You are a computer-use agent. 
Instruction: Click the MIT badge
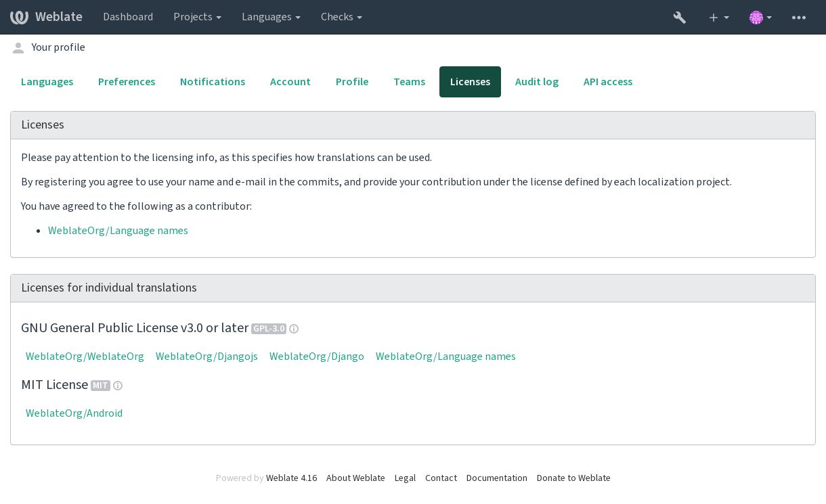(100, 386)
